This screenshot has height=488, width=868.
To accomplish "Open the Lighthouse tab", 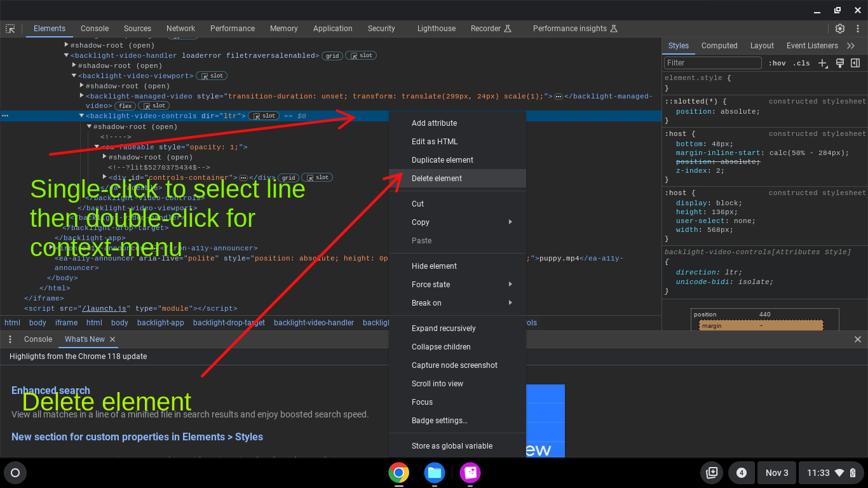I will [437, 29].
